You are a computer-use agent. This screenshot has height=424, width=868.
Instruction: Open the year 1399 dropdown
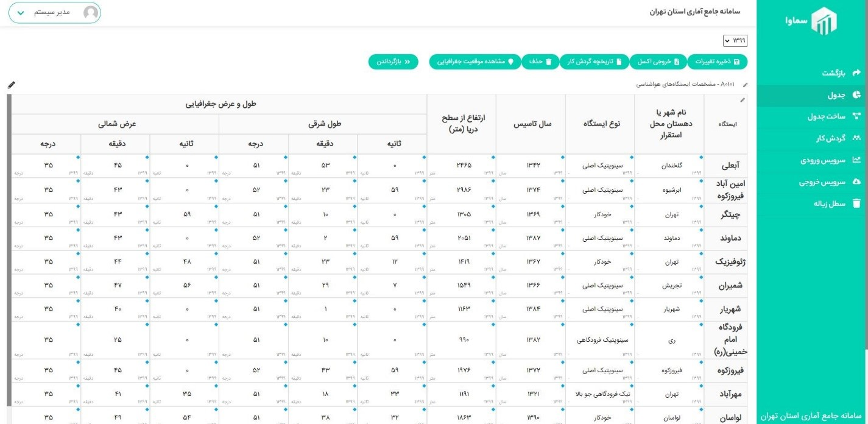point(735,41)
